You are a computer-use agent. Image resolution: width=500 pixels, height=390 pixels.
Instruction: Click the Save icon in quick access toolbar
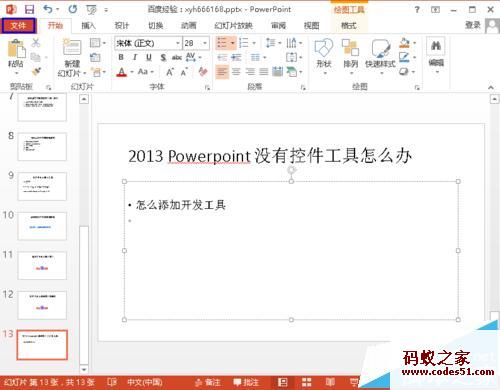click(30, 9)
